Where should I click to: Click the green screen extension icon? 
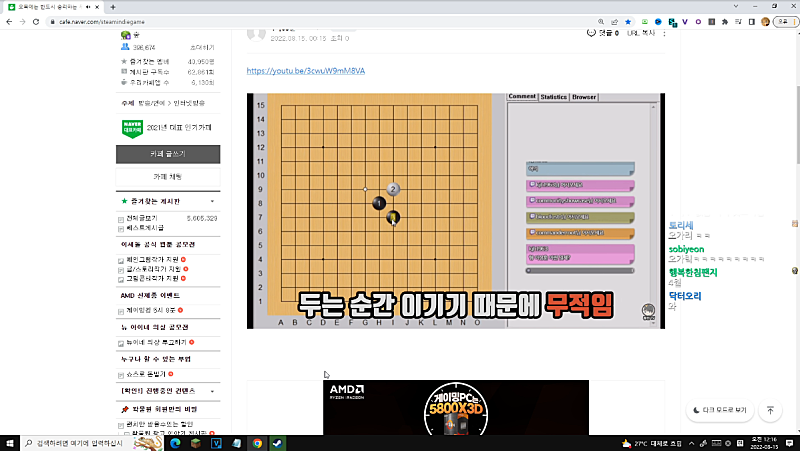click(645, 22)
